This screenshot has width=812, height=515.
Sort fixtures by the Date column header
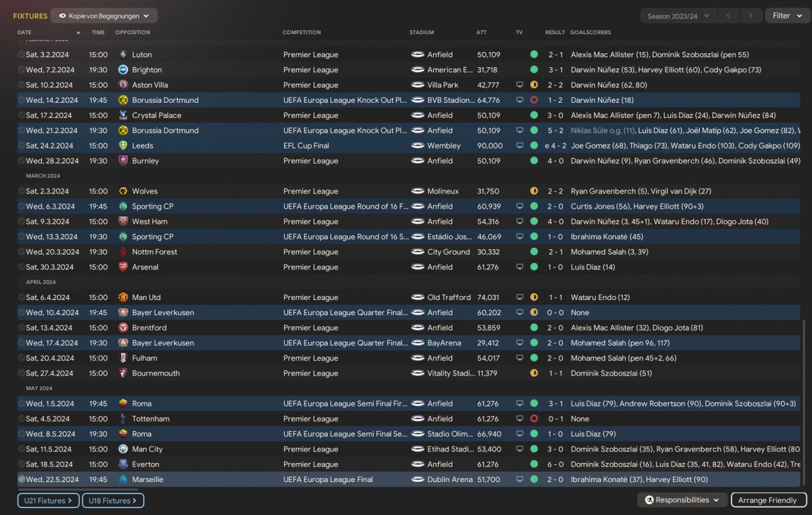[x=24, y=32]
